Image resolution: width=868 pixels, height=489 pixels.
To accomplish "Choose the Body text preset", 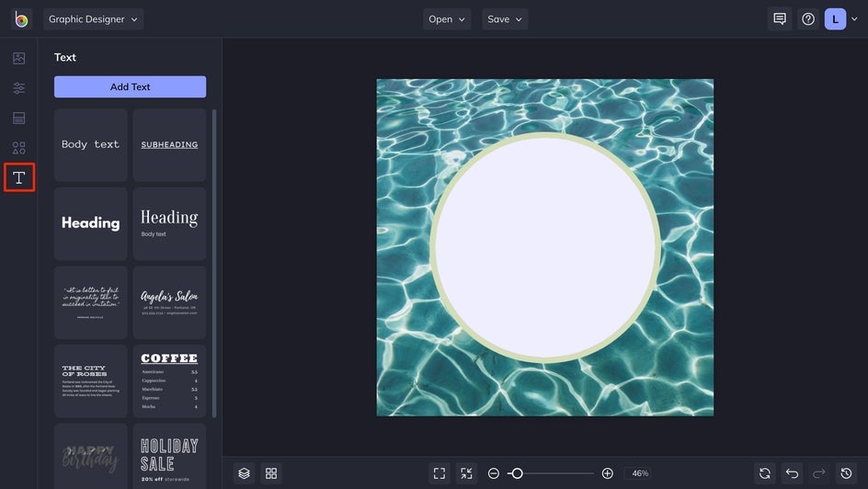I will pos(91,145).
